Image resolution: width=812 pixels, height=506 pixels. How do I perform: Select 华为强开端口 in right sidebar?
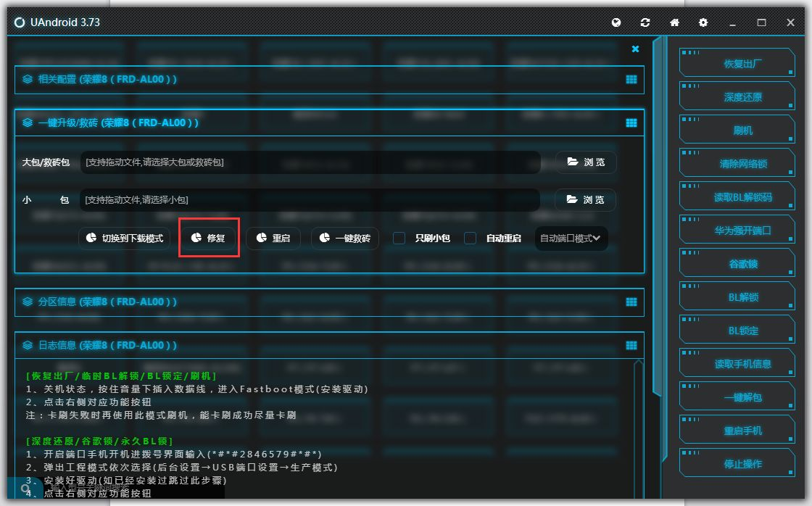(737, 229)
